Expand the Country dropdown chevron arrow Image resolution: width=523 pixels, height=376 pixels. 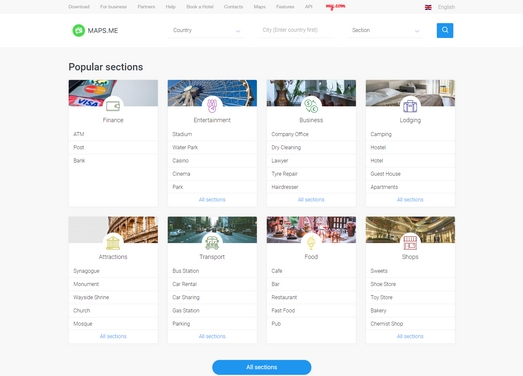[x=238, y=31]
